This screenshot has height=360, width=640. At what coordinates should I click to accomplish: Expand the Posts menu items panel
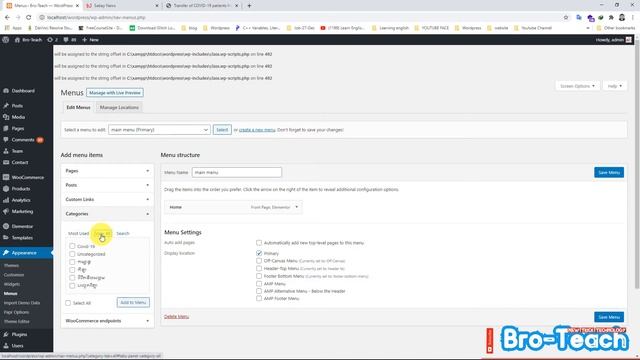tap(107, 185)
